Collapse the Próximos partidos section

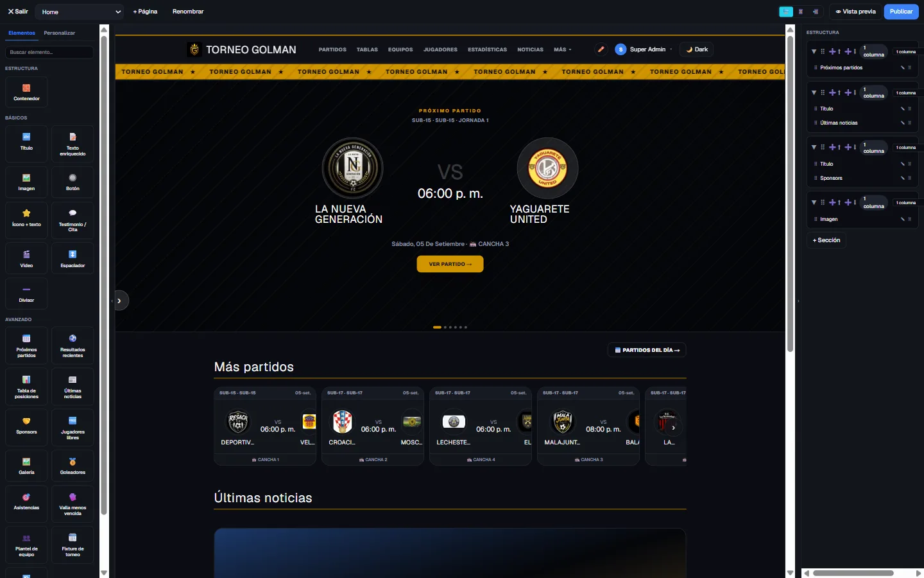814,51
